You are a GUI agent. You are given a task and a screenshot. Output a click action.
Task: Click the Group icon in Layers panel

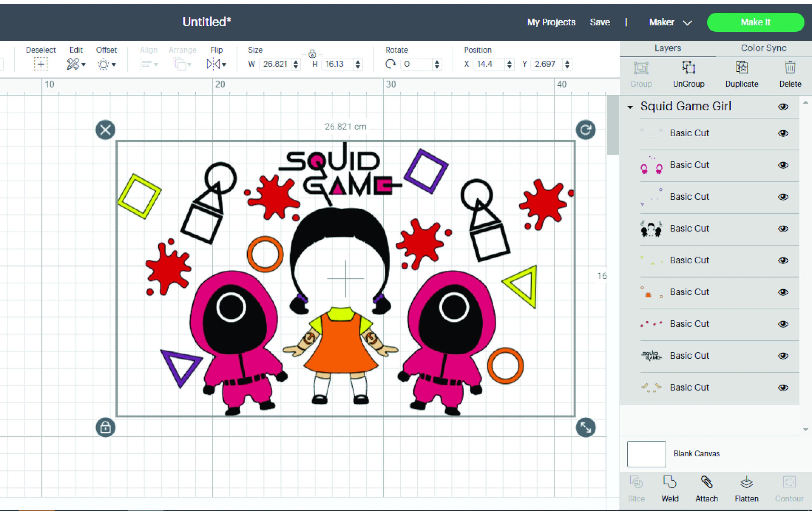641,68
